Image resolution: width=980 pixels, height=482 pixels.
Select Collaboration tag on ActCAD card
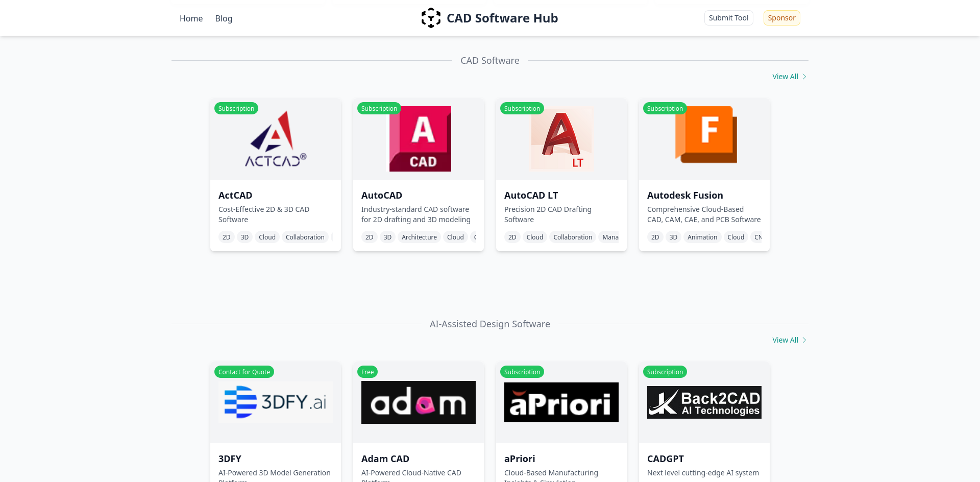(305, 237)
